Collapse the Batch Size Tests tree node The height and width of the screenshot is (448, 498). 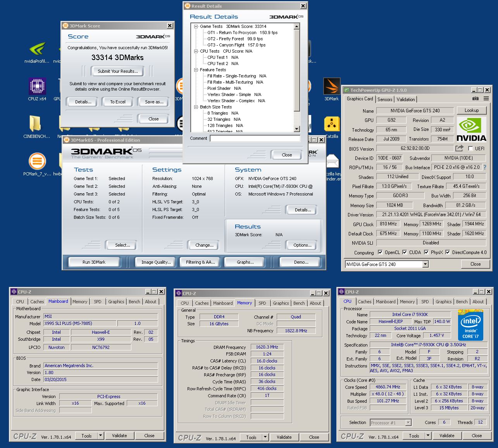[196, 107]
